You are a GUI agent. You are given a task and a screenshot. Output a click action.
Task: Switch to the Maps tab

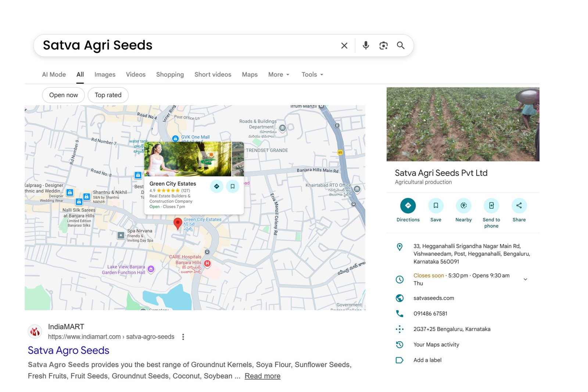pos(250,75)
